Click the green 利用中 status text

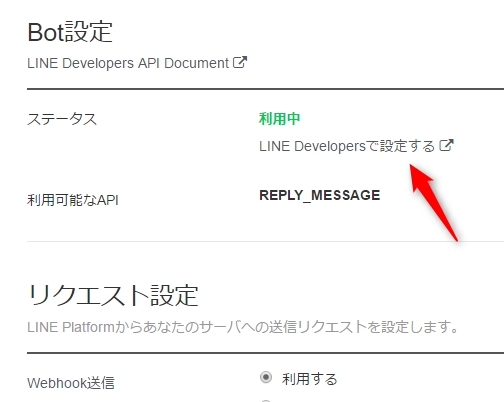(279, 119)
